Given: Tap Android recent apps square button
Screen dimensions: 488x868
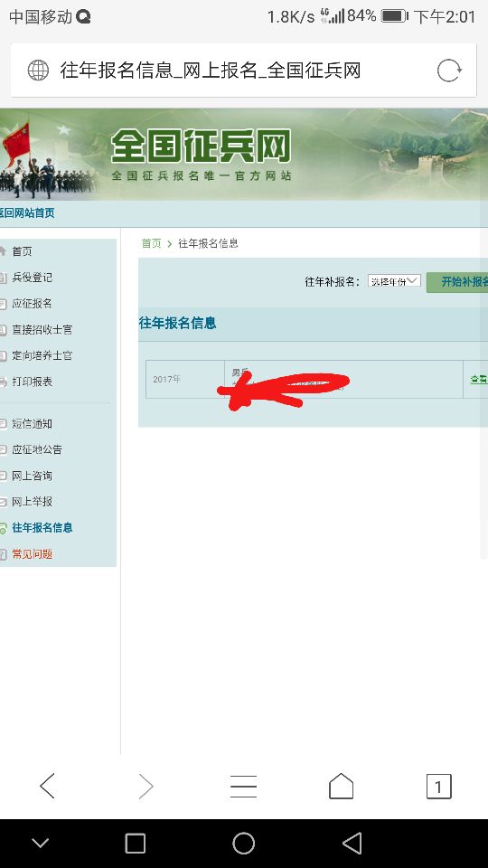Looking at the screenshot, I should click(135, 844).
